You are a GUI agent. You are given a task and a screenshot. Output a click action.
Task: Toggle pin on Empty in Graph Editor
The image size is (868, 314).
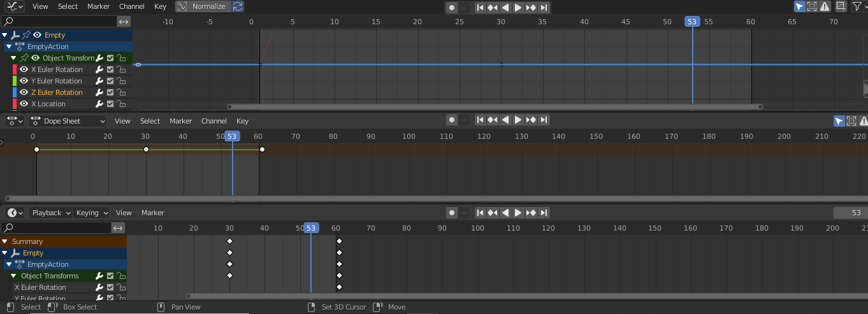26,35
